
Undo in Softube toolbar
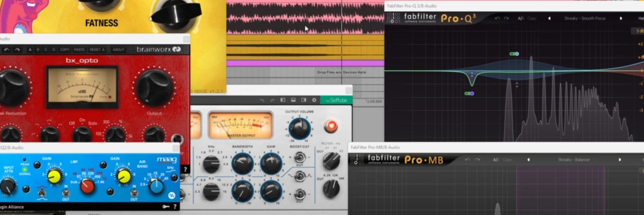click(262, 100)
